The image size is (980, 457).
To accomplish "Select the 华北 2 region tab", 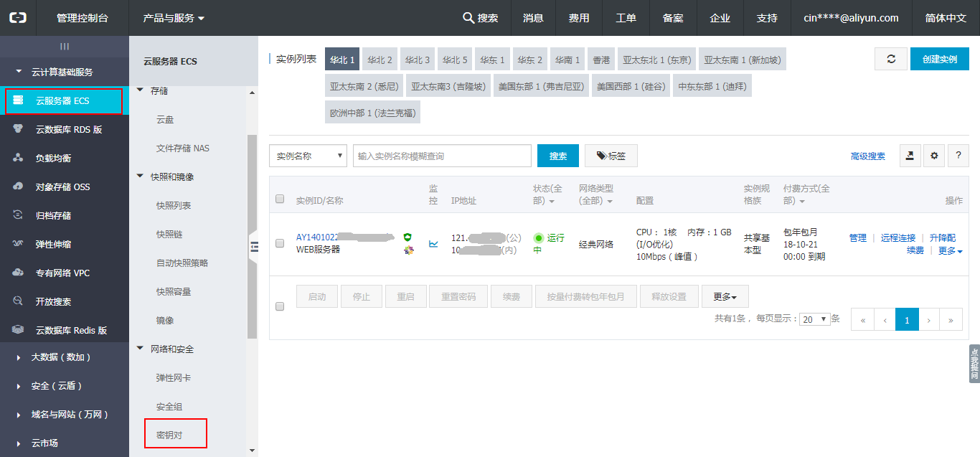I will 380,60.
